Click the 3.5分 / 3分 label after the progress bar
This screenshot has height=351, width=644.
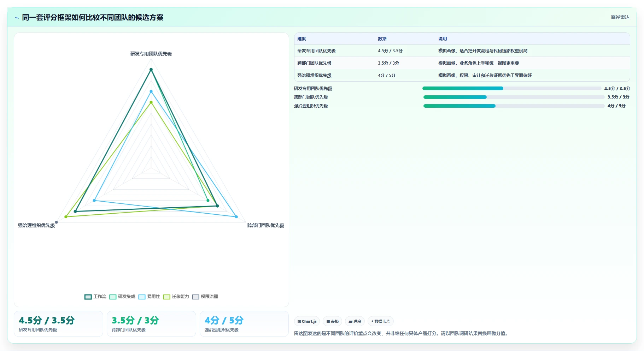[618, 97]
